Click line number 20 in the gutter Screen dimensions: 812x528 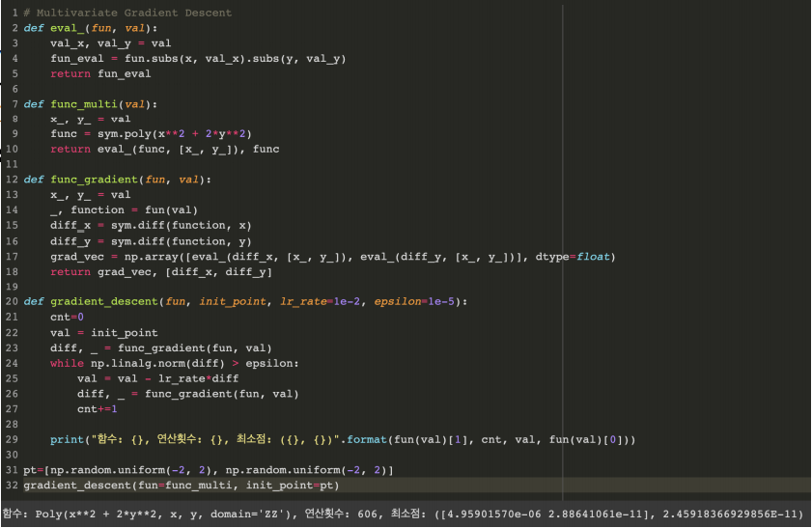coord(12,302)
